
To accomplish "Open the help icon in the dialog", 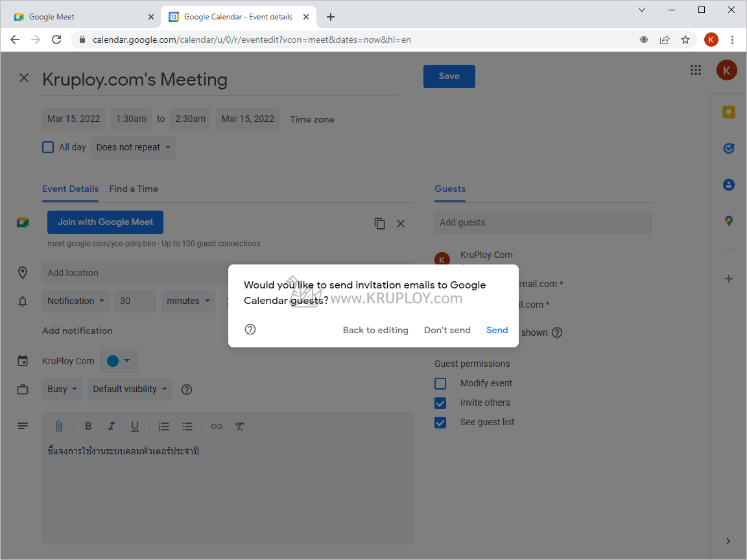I will (x=250, y=329).
